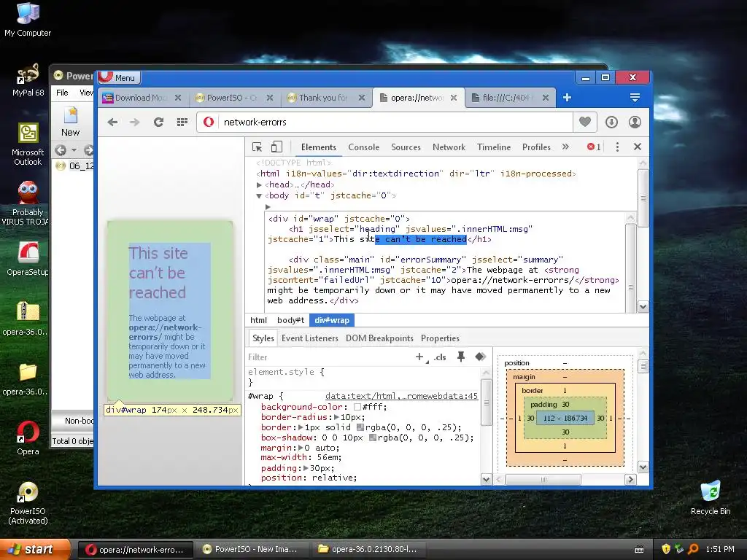The height and width of the screenshot is (560, 747).
Task: Open the downloads icon in address bar
Action: pyautogui.click(x=612, y=122)
